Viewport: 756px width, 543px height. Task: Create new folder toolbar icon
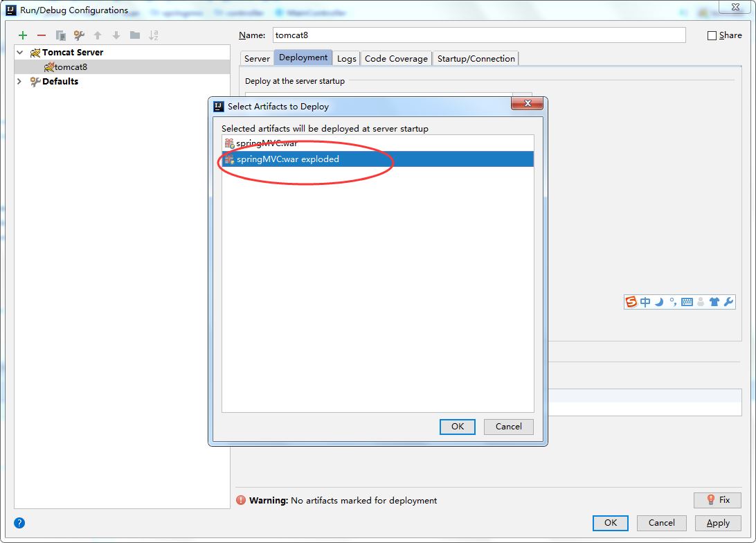tap(135, 35)
